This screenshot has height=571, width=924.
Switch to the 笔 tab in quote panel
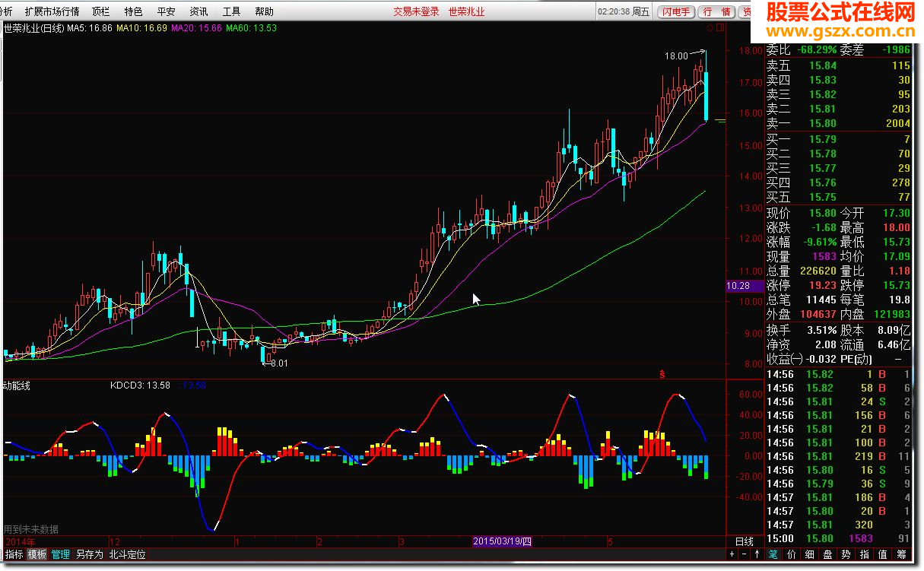pyautogui.click(x=773, y=555)
